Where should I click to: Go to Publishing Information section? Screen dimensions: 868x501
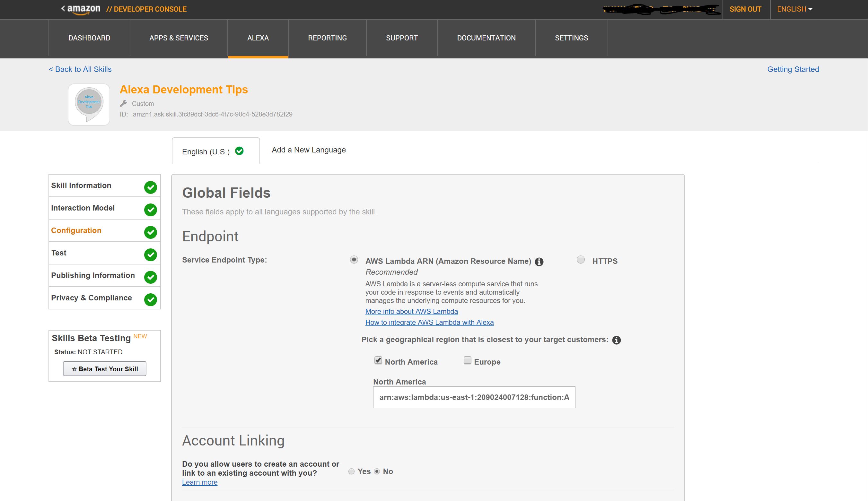(93, 275)
